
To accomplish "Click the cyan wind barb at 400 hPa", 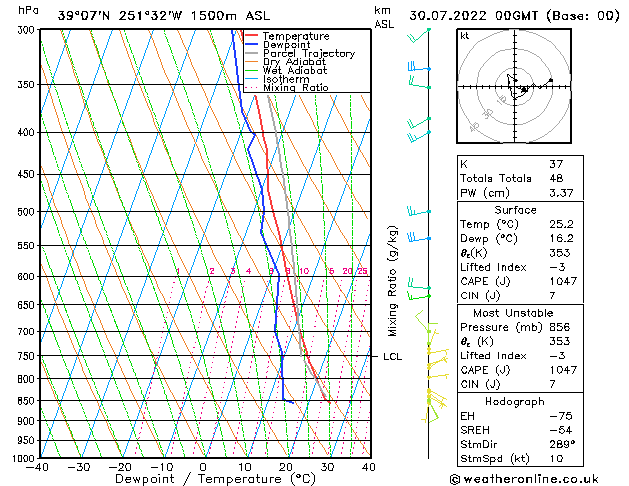I will coord(419,136).
